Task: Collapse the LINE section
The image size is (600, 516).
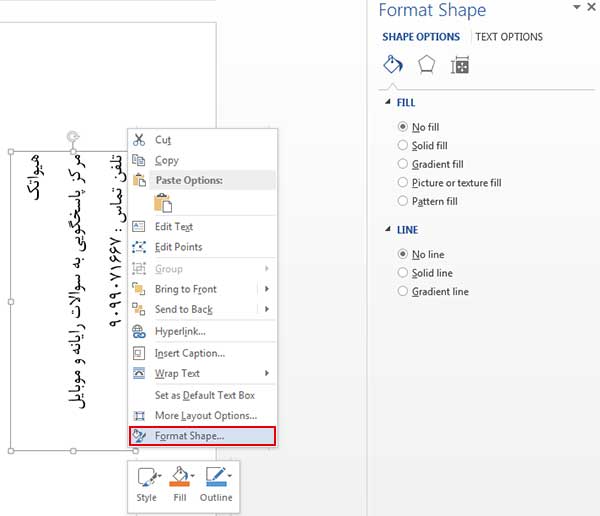Action: pyautogui.click(x=388, y=229)
